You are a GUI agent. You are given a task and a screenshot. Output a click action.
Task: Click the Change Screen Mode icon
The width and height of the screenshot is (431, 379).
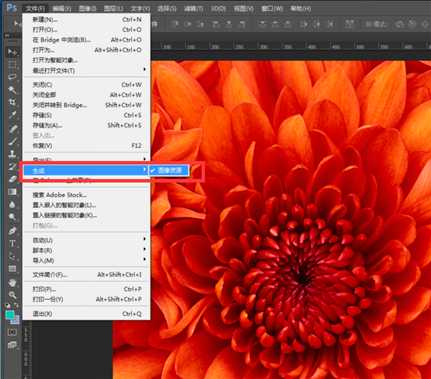point(12,345)
